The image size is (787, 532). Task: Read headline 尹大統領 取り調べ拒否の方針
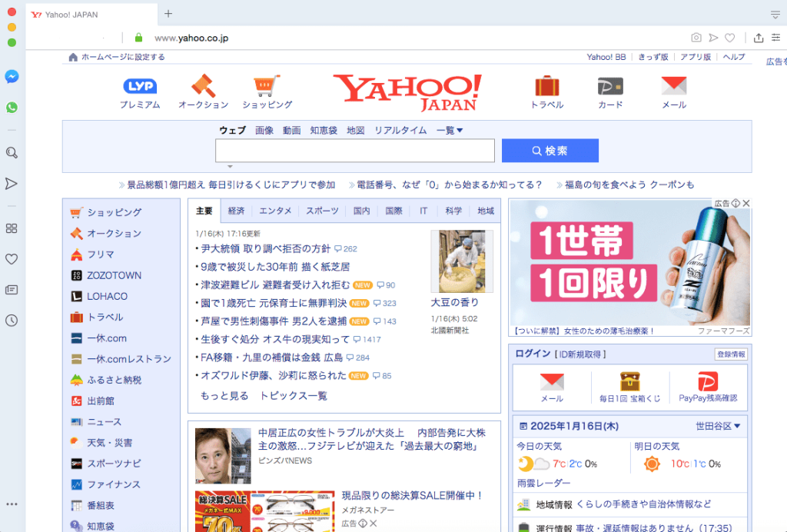[265, 248]
